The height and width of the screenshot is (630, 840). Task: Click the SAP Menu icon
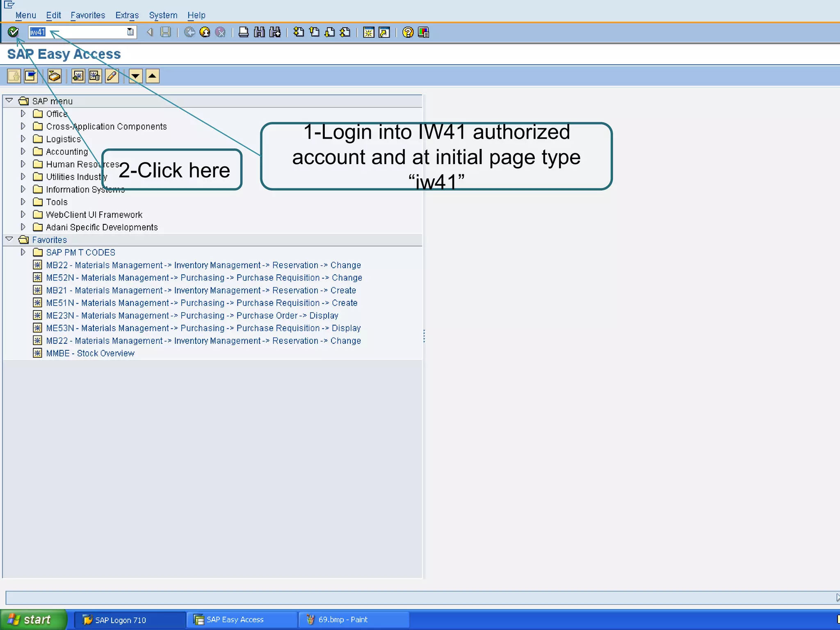[31, 76]
